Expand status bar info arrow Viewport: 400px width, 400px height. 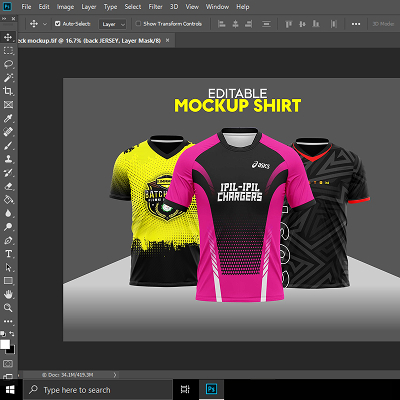click(x=115, y=375)
